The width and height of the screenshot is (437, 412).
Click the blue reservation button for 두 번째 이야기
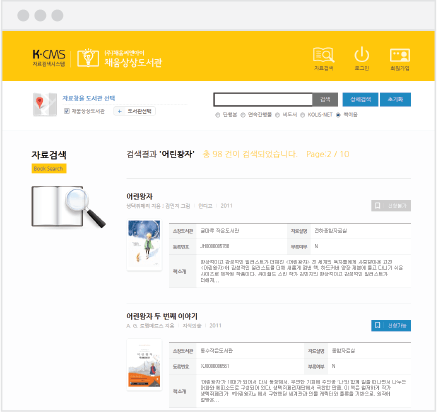(391, 326)
